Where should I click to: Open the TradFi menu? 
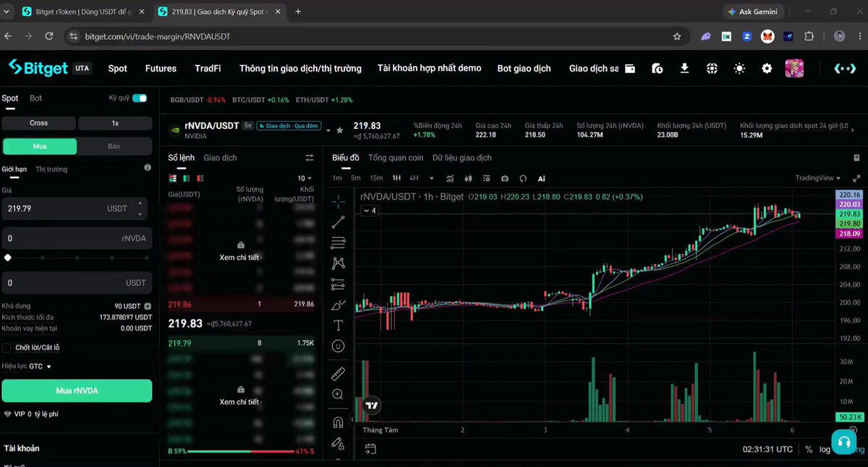[208, 68]
